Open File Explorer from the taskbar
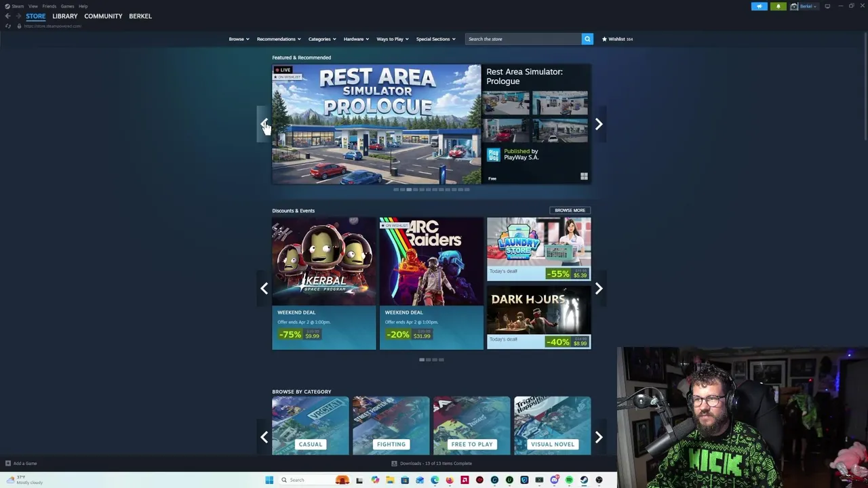This screenshot has width=868, height=488. 390,480
